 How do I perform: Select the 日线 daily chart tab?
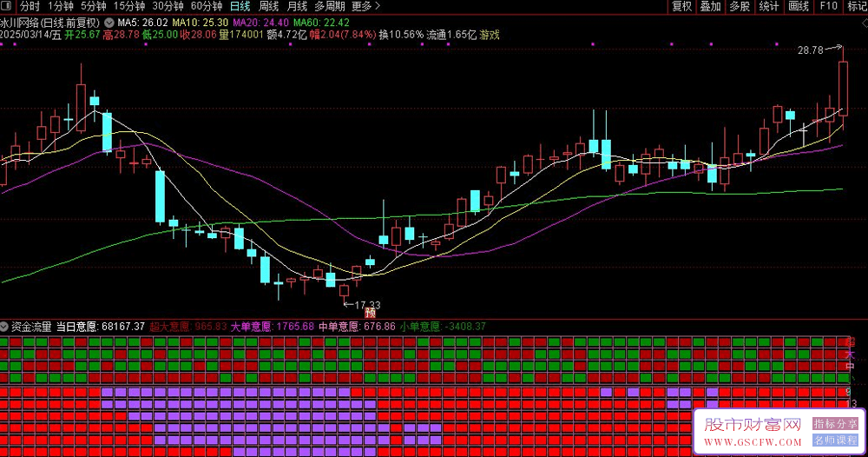240,6
